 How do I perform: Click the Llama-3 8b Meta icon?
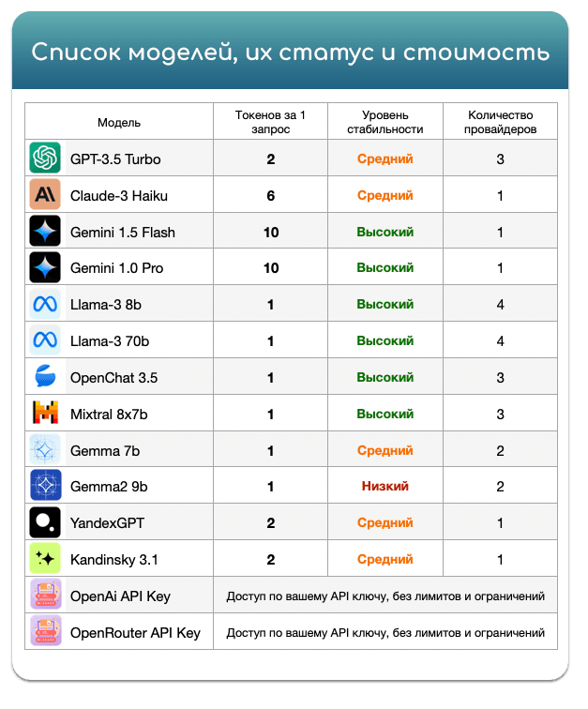click(x=45, y=304)
